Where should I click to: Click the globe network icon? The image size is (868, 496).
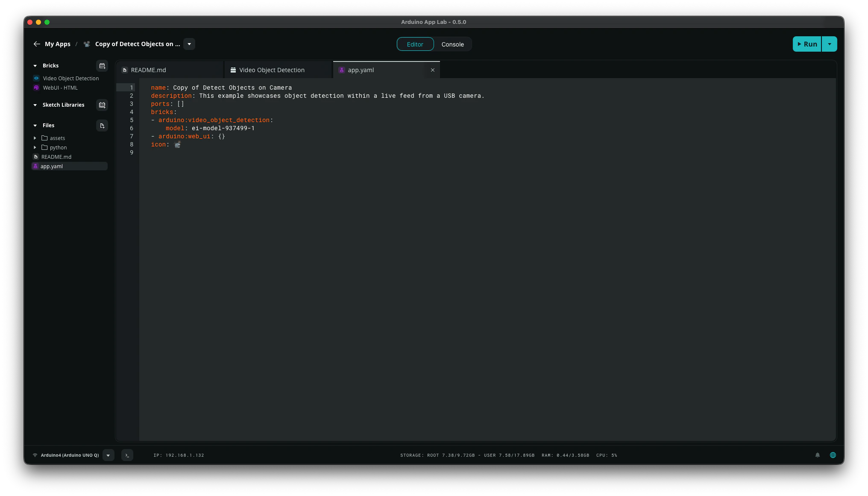coord(833,455)
